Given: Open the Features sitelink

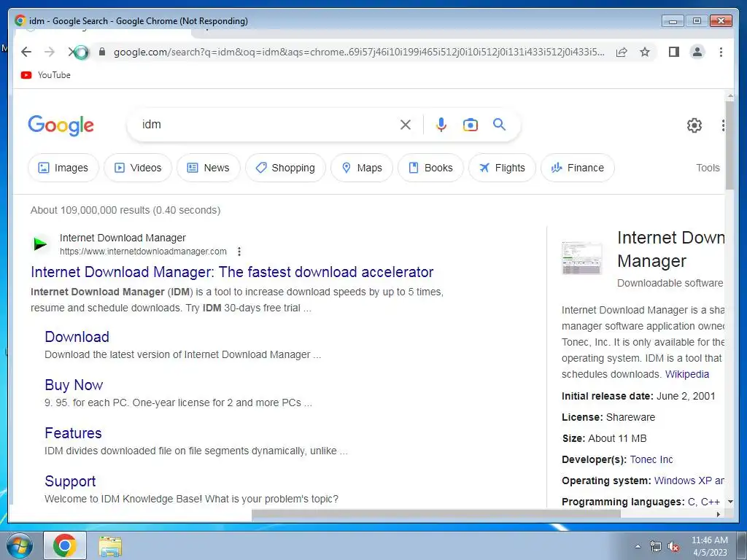Looking at the screenshot, I should click(x=73, y=433).
